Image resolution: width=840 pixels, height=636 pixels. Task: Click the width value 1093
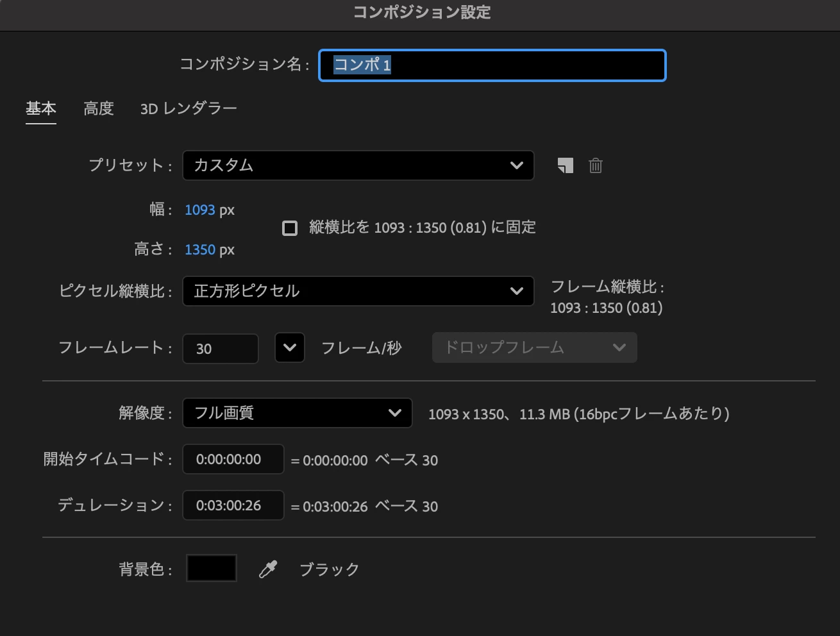click(x=200, y=210)
